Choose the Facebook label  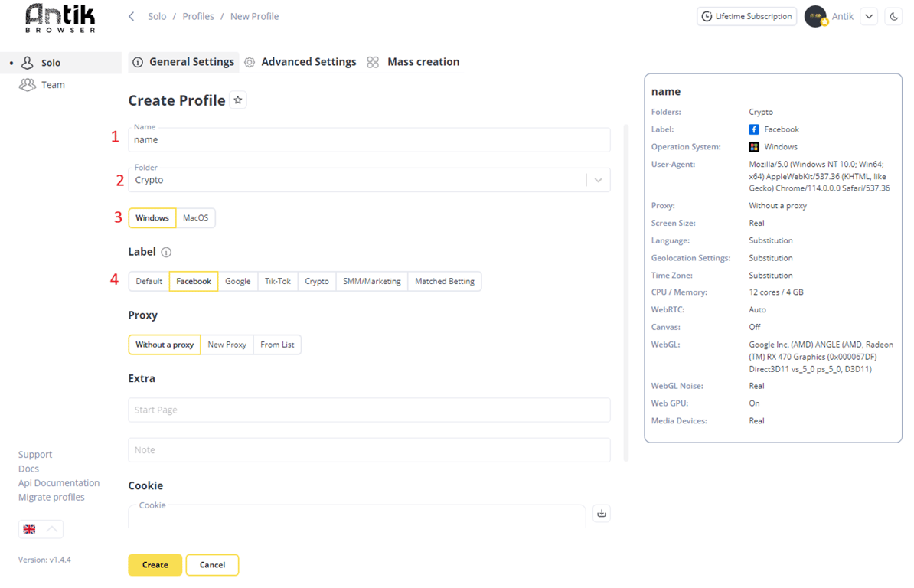(194, 282)
